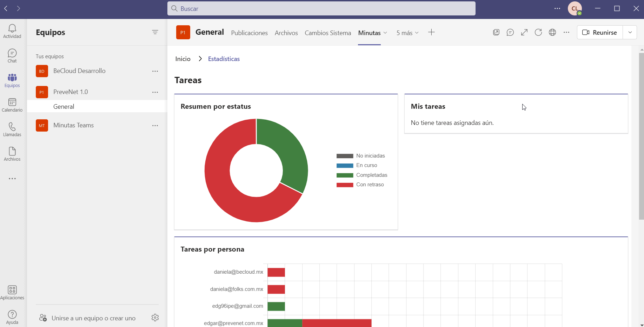Show the tab conversation icon
644x327 pixels.
click(x=510, y=32)
